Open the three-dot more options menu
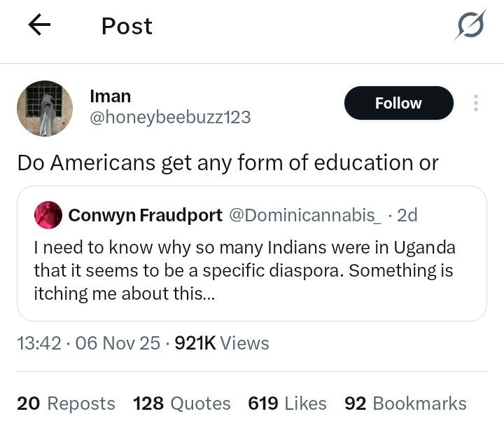Image resolution: width=504 pixels, height=428 pixels. click(476, 103)
